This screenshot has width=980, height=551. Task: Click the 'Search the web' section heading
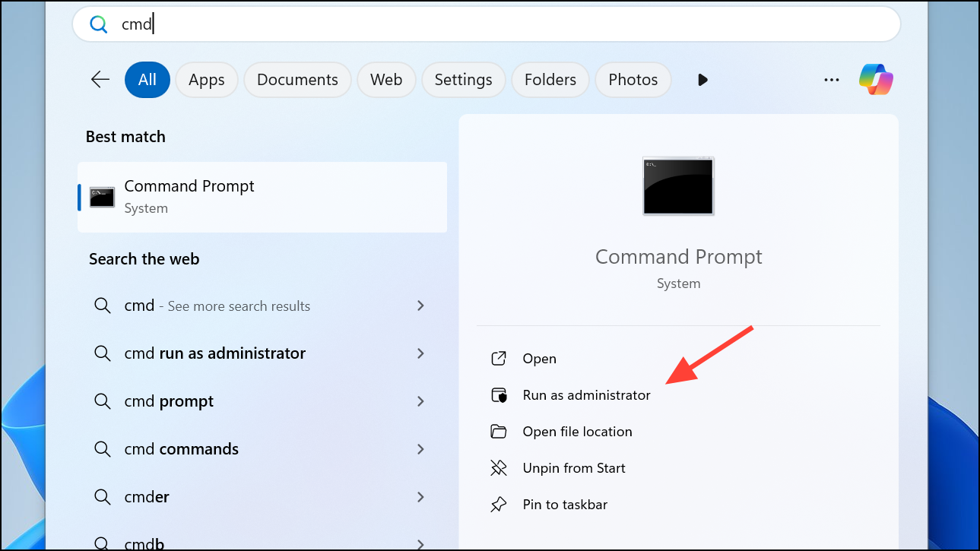[144, 259]
